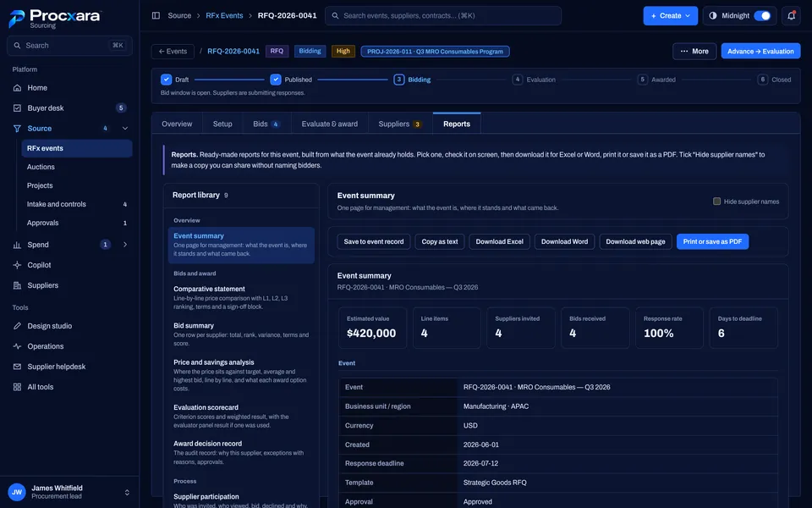Open the notifications bell
Screen dimensions: 812x508
click(792, 15)
